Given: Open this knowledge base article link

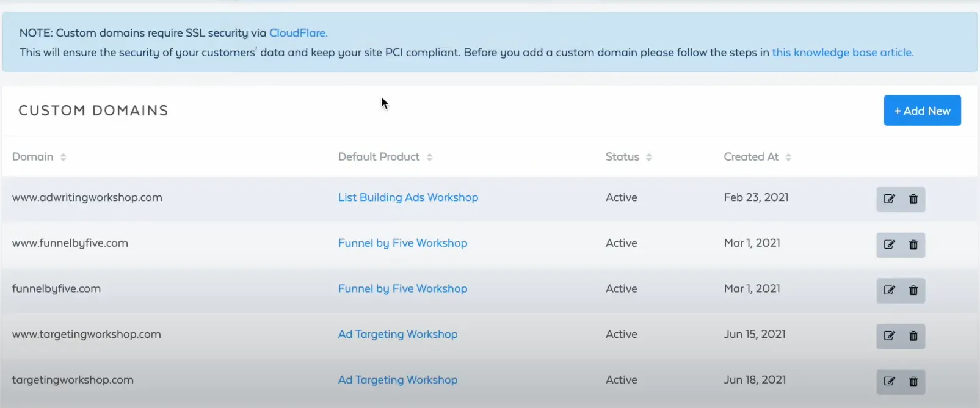Looking at the screenshot, I should point(843,53).
